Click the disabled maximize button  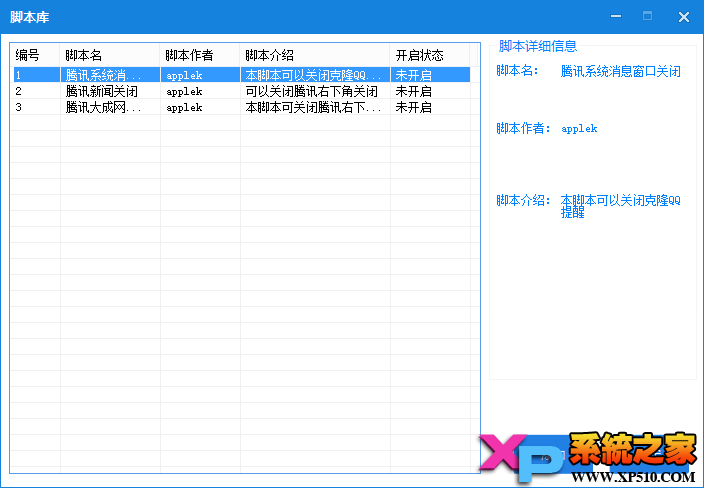pos(647,16)
